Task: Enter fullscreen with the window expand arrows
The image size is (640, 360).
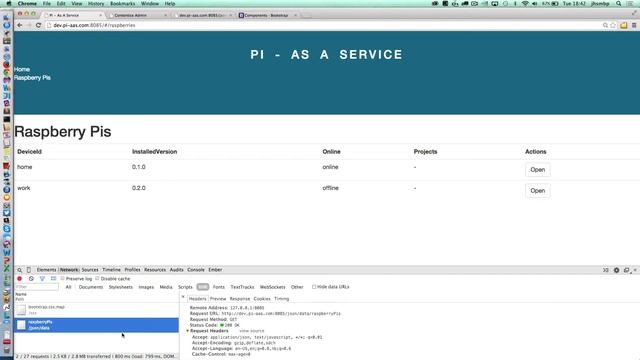Action: click(x=634, y=13)
